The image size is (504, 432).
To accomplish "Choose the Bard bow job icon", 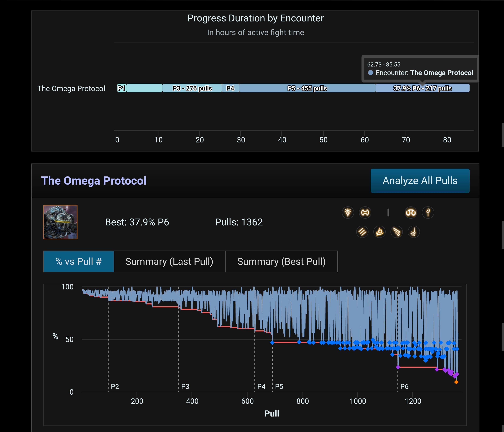I will click(379, 232).
